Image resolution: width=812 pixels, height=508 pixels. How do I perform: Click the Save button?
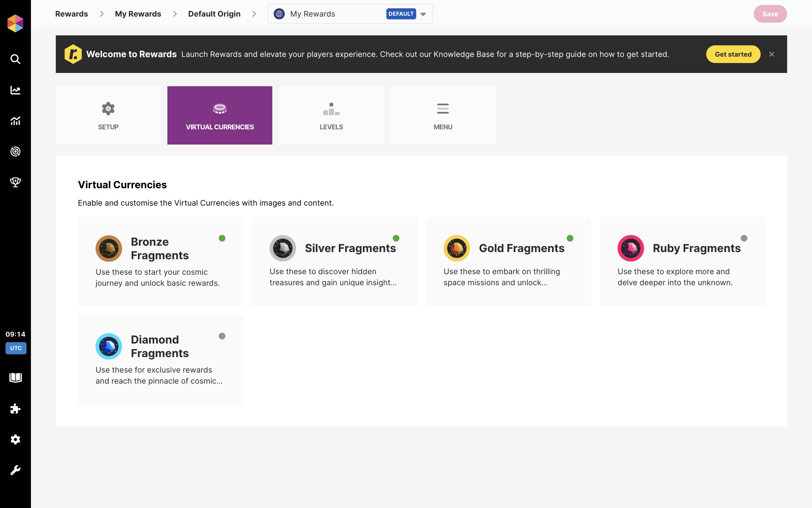tap(770, 14)
